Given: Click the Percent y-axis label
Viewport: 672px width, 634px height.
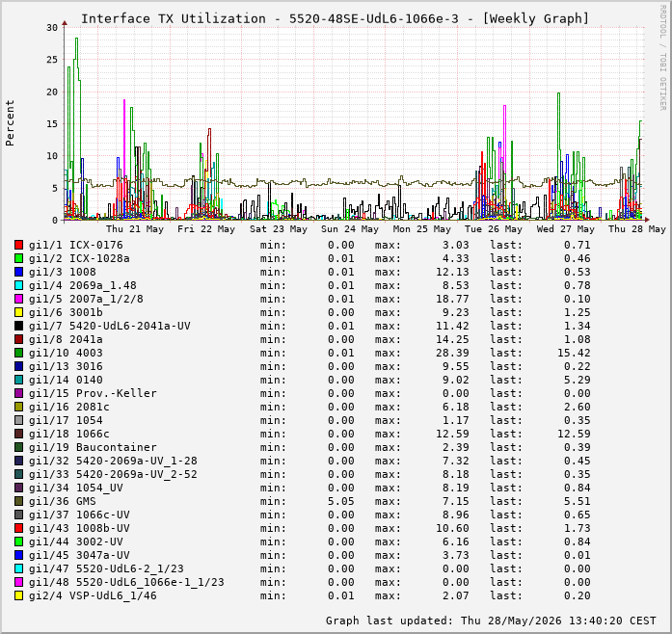Looking at the screenshot, I should [10, 123].
